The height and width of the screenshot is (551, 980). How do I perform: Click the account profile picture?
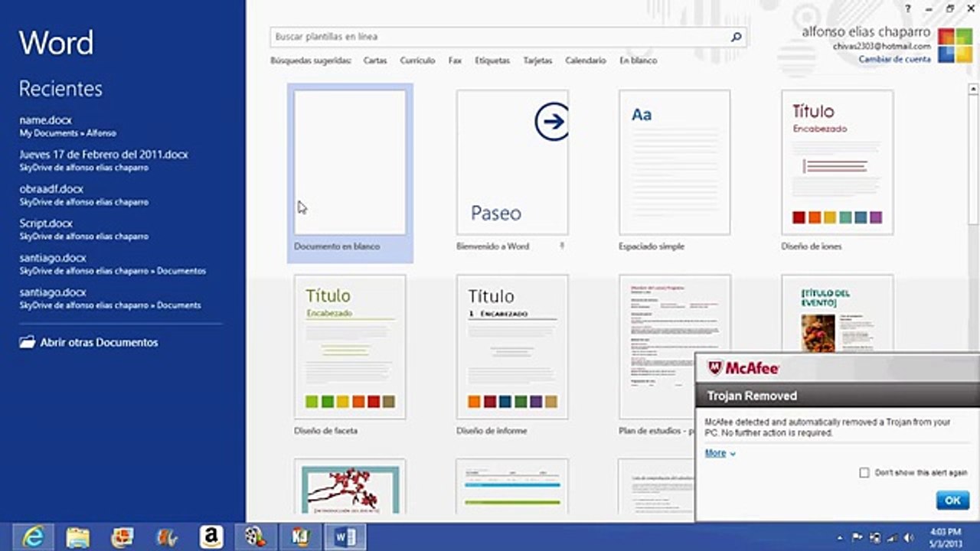[955, 46]
